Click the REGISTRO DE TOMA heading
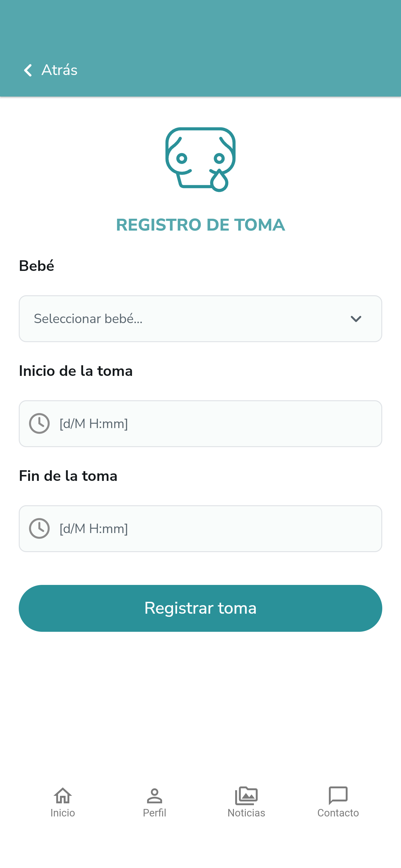This screenshot has width=401, height=868. pyautogui.click(x=200, y=225)
